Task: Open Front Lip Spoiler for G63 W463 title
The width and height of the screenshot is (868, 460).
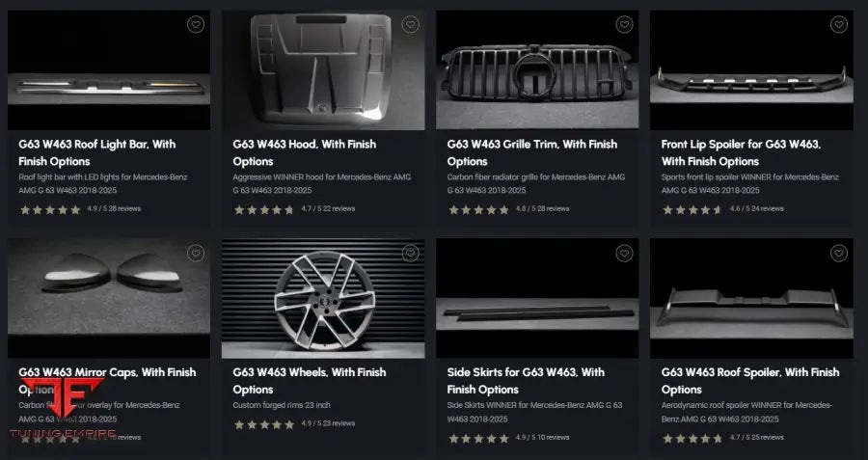Action: tap(742, 152)
